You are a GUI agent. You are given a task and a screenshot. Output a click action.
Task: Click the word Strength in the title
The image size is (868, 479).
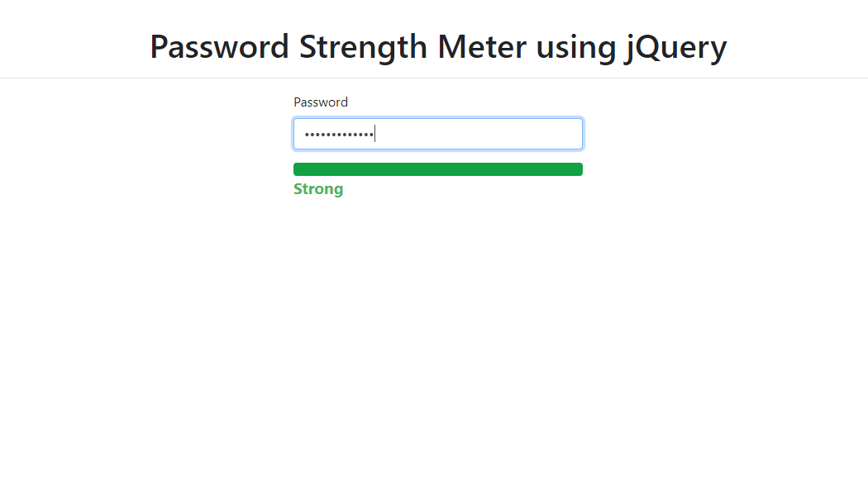[363, 46]
